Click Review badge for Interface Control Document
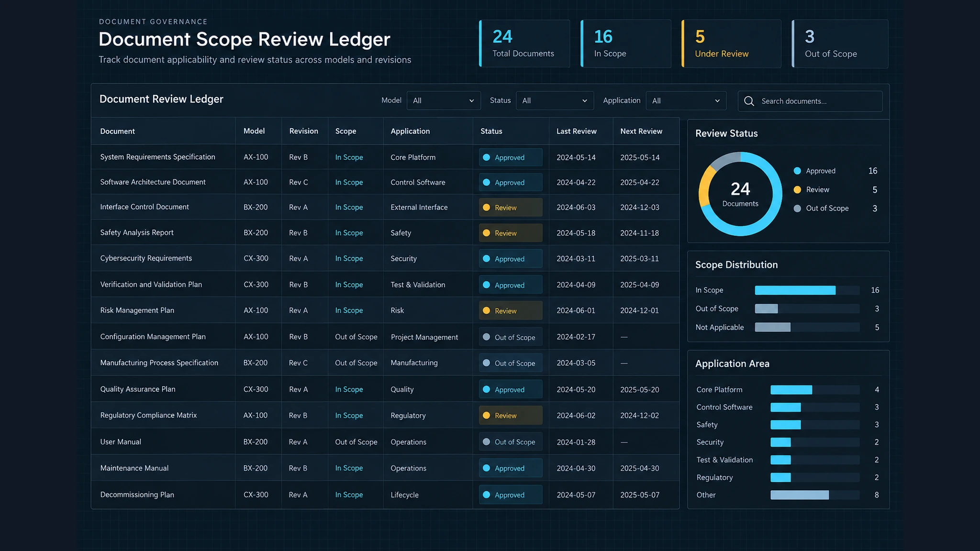 (x=511, y=208)
